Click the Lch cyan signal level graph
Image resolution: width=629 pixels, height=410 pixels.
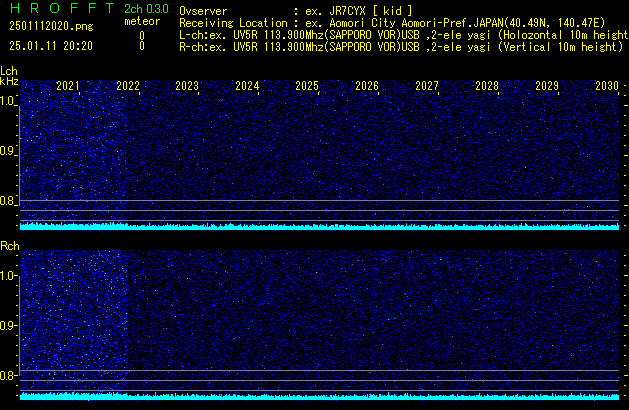pos(319,226)
